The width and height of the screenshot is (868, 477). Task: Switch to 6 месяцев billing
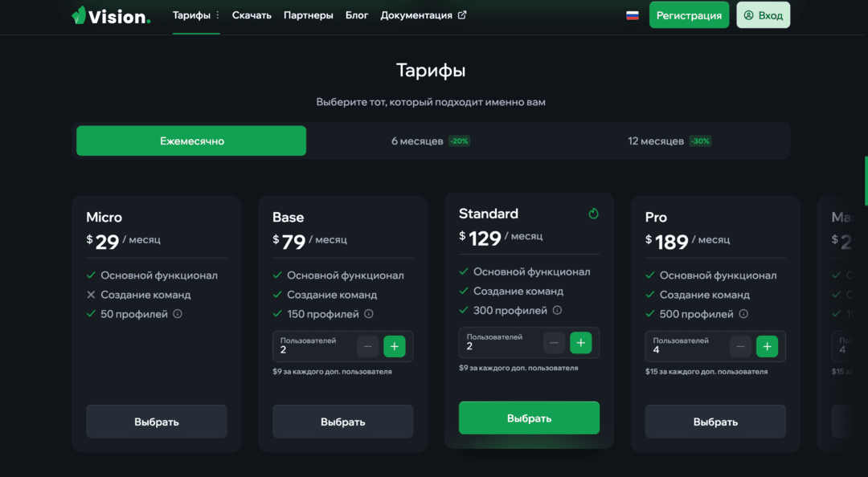[x=430, y=141]
